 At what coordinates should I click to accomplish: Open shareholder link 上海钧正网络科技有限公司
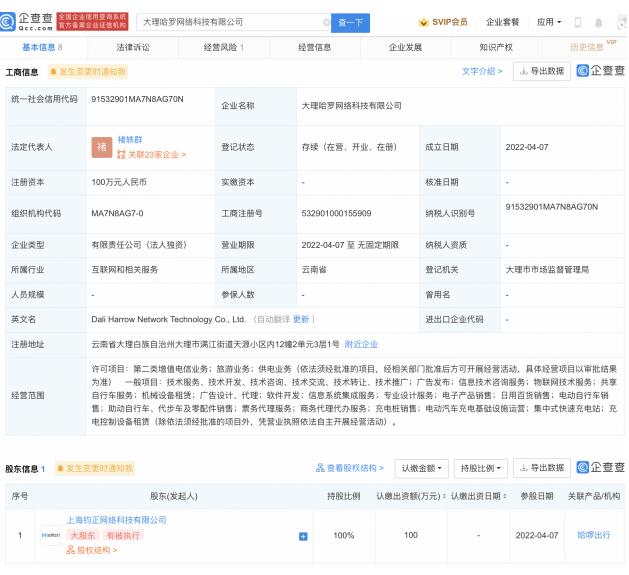(x=116, y=520)
